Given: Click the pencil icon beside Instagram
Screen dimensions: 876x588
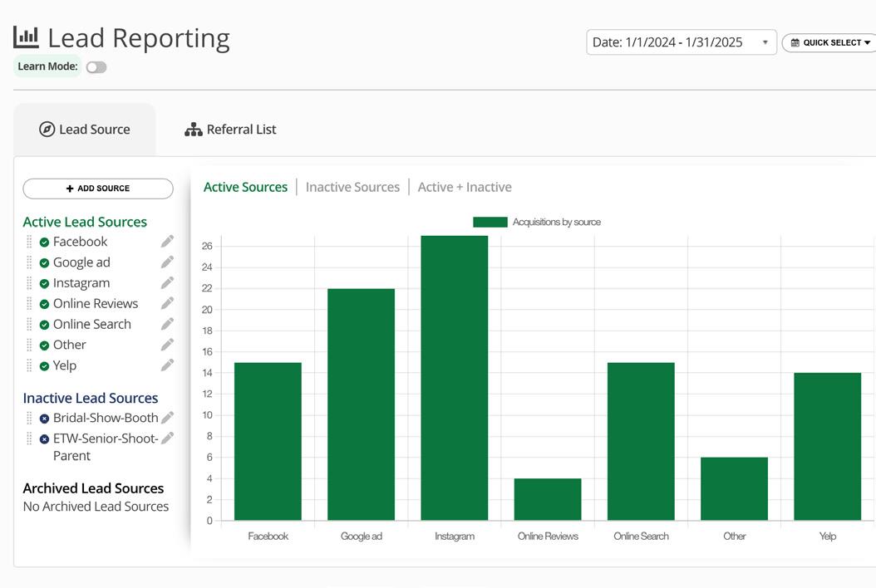Looking at the screenshot, I should pyautogui.click(x=167, y=283).
